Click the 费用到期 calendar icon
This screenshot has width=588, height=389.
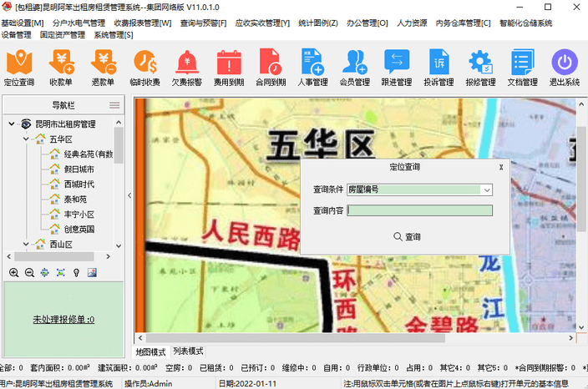229,68
